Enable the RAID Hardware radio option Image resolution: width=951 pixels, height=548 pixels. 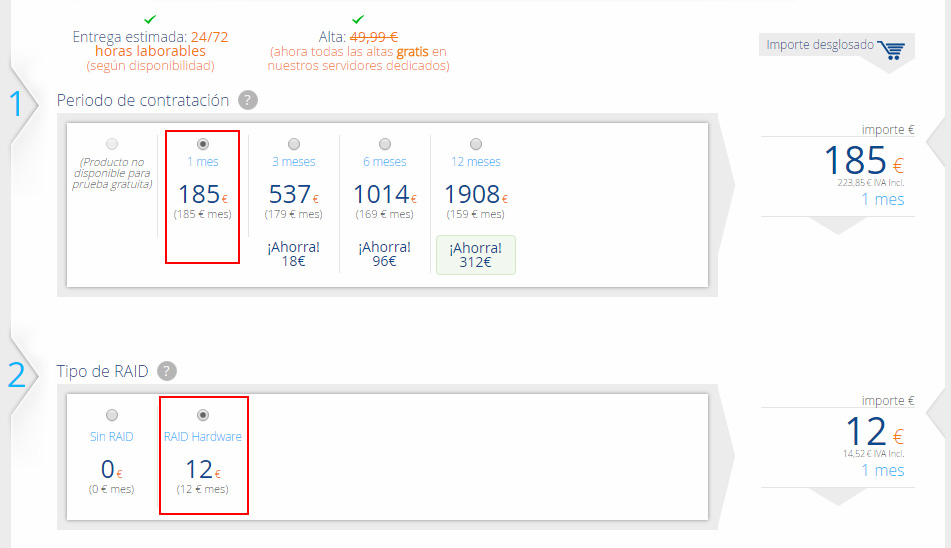click(x=203, y=415)
